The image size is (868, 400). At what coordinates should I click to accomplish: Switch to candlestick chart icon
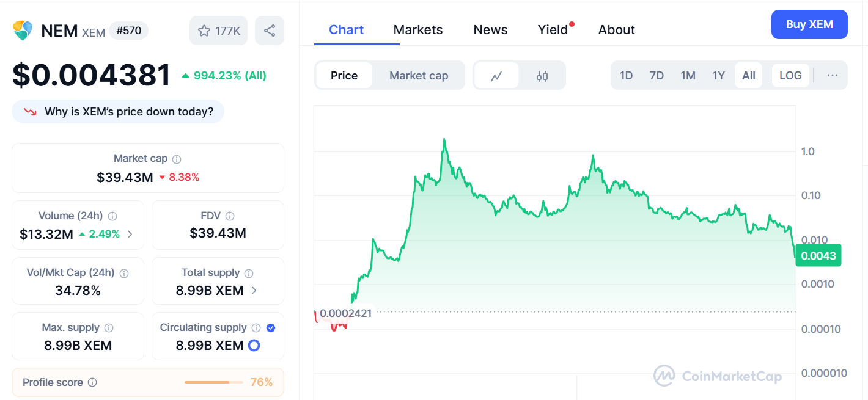coord(542,76)
